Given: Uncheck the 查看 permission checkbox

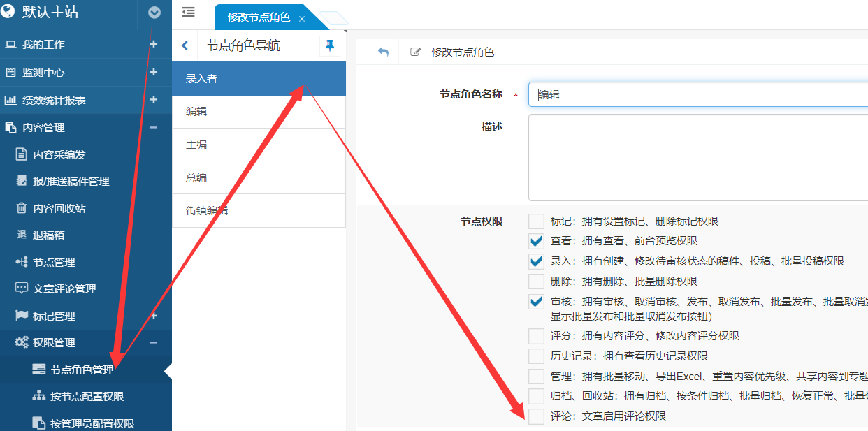Looking at the screenshot, I should click(x=536, y=242).
